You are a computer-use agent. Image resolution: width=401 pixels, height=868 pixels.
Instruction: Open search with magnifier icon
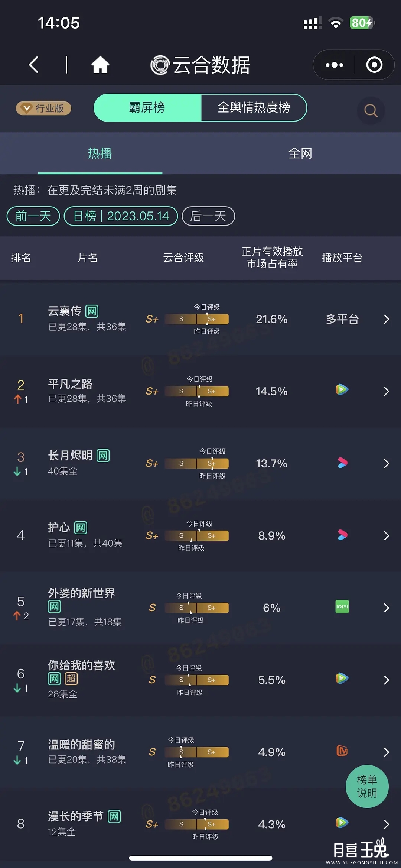(x=370, y=110)
